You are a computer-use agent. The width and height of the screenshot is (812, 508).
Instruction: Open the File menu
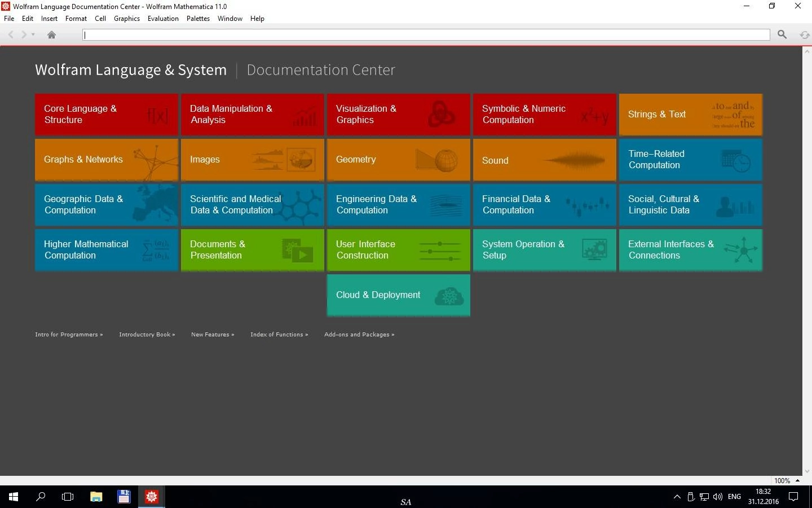(x=9, y=19)
